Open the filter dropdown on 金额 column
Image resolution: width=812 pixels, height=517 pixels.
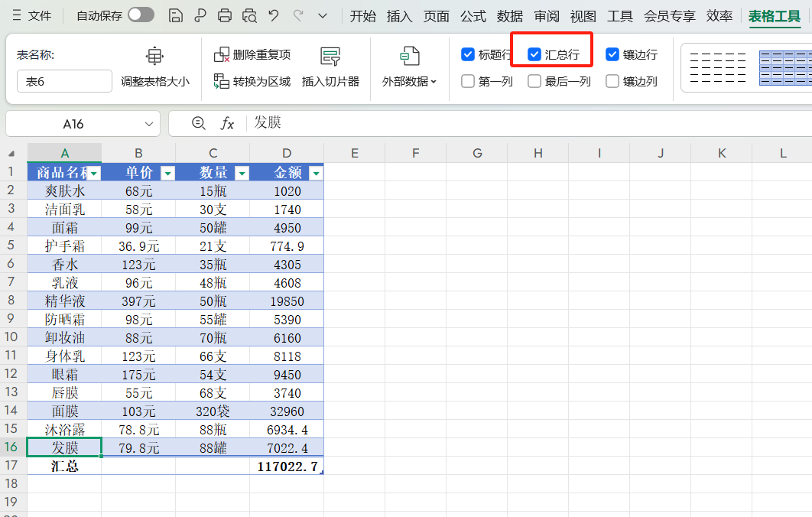(x=316, y=173)
